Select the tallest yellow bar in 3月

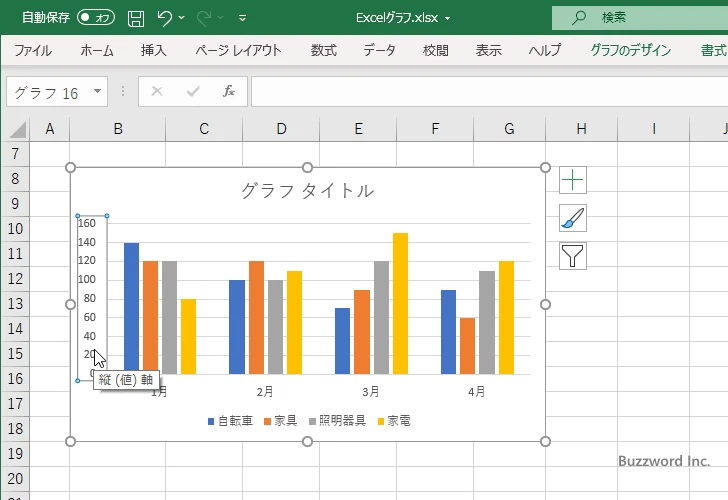coord(400,304)
